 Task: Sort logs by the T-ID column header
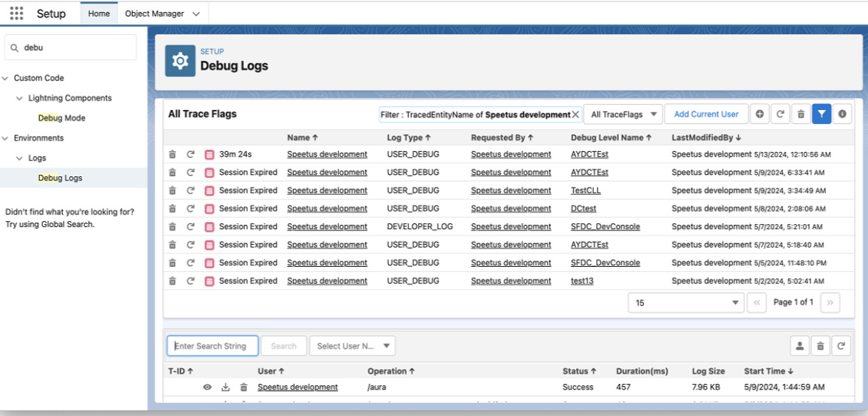pos(181,371)
